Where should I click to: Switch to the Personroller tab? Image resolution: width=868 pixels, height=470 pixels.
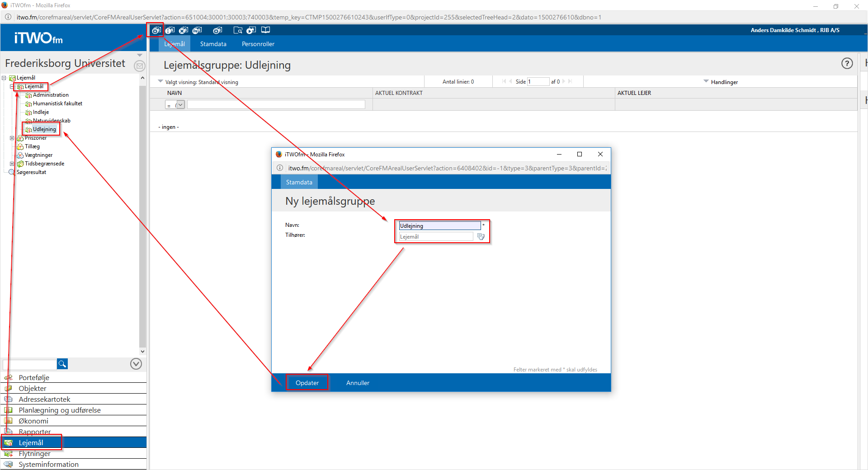tap(258, 44)
